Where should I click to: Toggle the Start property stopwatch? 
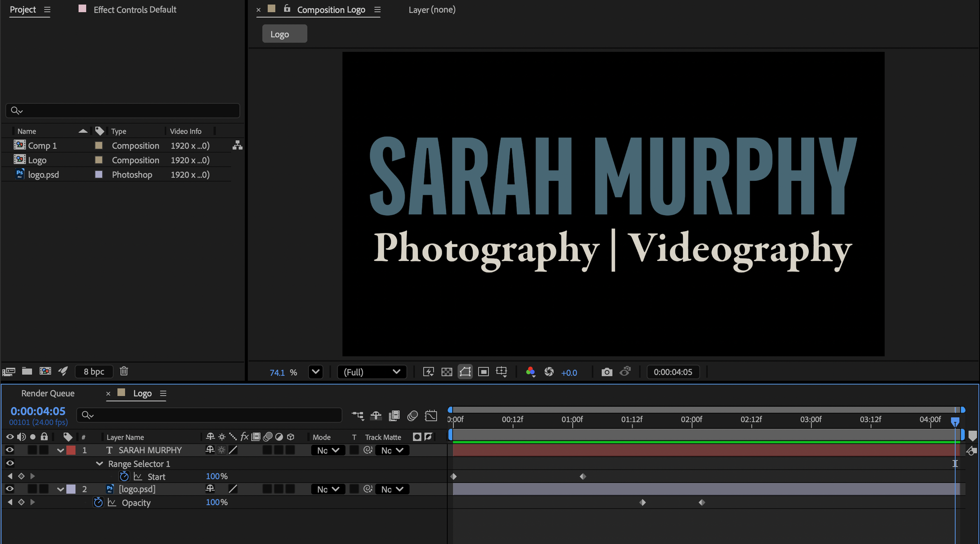[124, 476]
